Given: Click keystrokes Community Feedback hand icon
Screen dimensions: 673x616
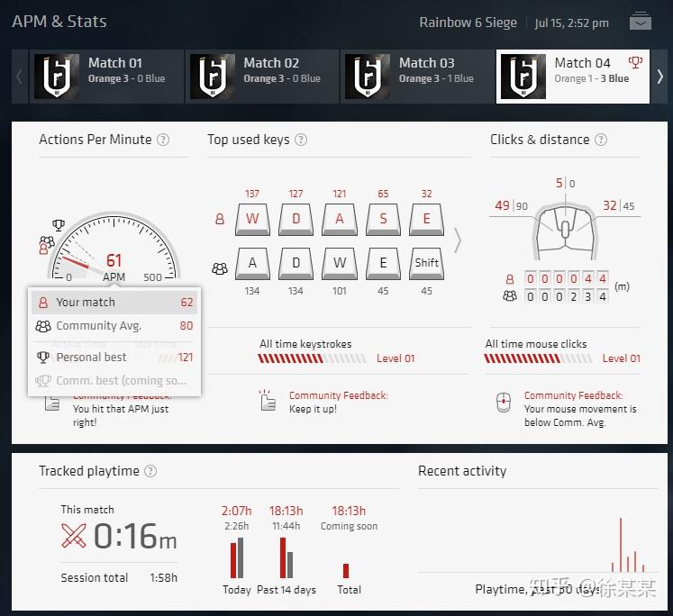Looking at the screenshot, I should point(268,401).
